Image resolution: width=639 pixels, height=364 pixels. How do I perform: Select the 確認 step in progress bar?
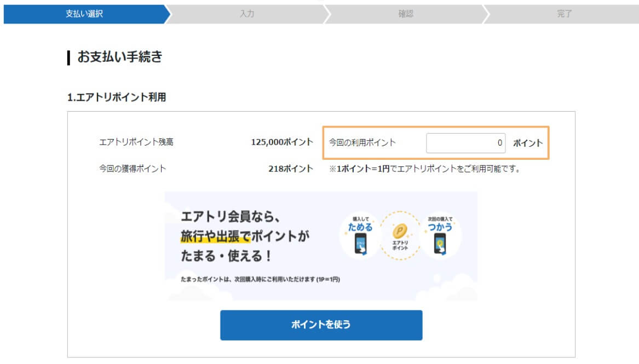pyautogui.click(x=406, y=14)
